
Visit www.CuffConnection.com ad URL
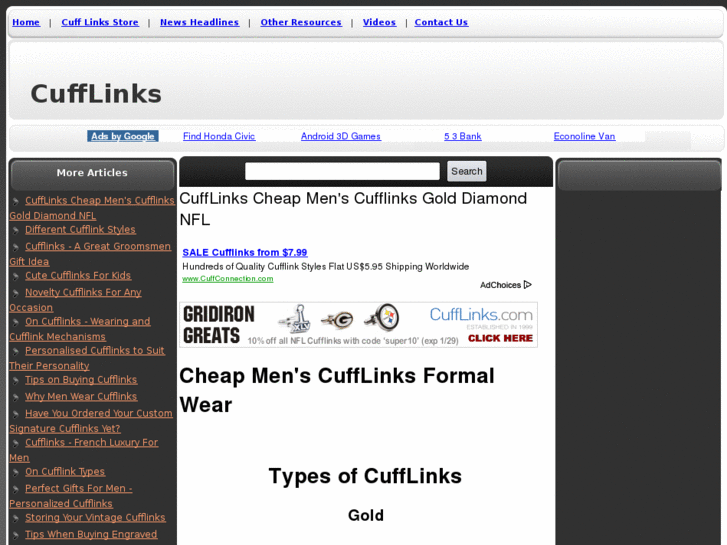click(228, 278)
